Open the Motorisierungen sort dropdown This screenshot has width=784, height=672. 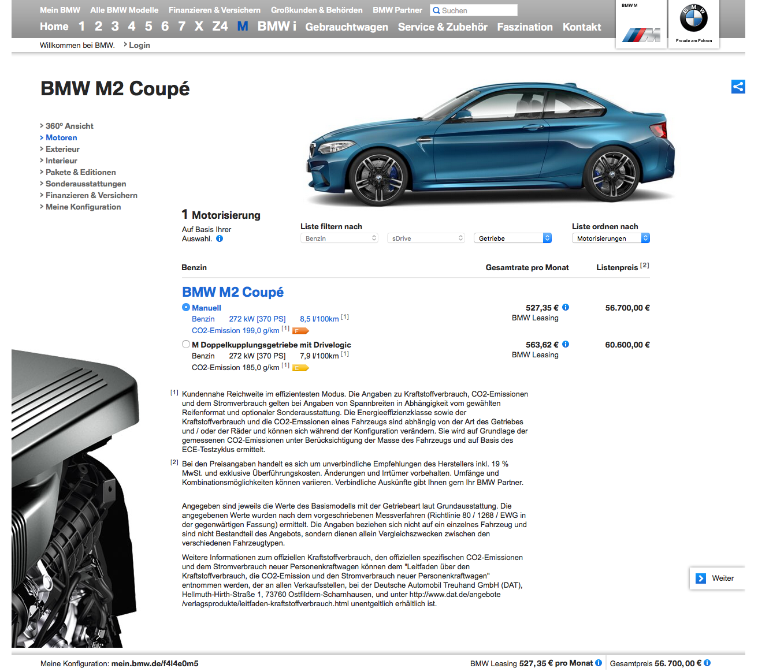pos(611,238)
